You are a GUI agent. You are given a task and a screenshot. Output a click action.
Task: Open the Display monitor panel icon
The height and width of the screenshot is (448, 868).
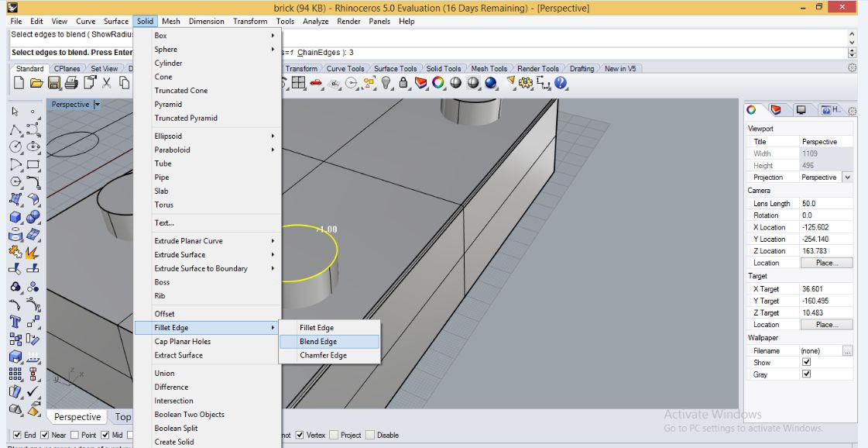pos(801,110)
